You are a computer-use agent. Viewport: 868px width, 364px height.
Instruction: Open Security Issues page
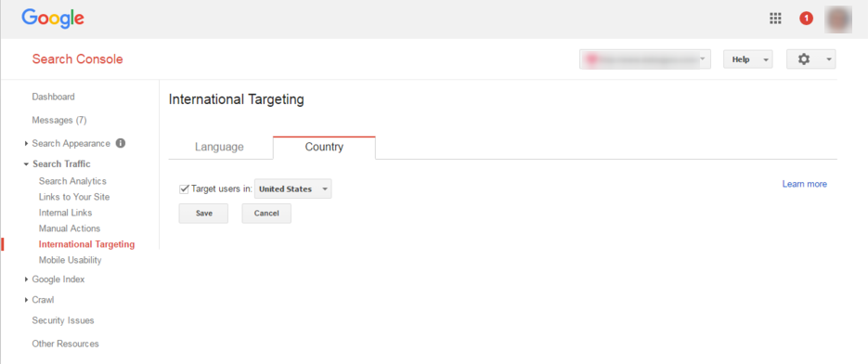[63, 320]
